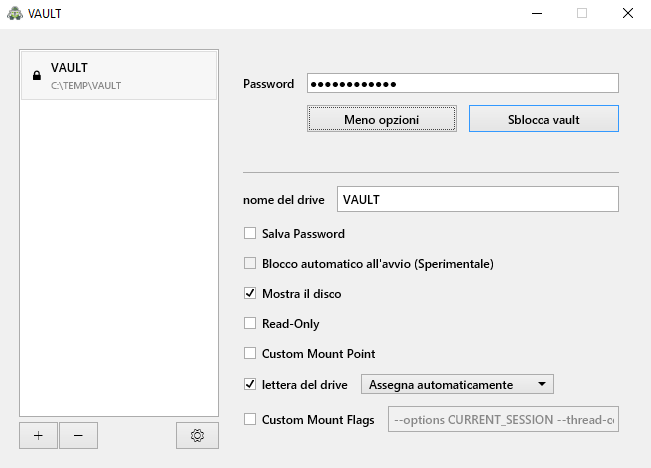Viewport: 651px width, 468px height.
Task: Toggle Blocco automatico all'avvio checkbox
Action: tap(250, 263)
